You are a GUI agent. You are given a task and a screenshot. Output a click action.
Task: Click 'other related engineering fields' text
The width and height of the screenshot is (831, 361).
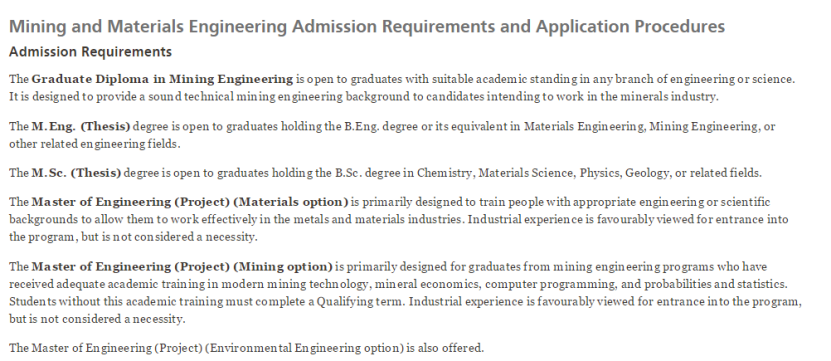pos(93,144)
